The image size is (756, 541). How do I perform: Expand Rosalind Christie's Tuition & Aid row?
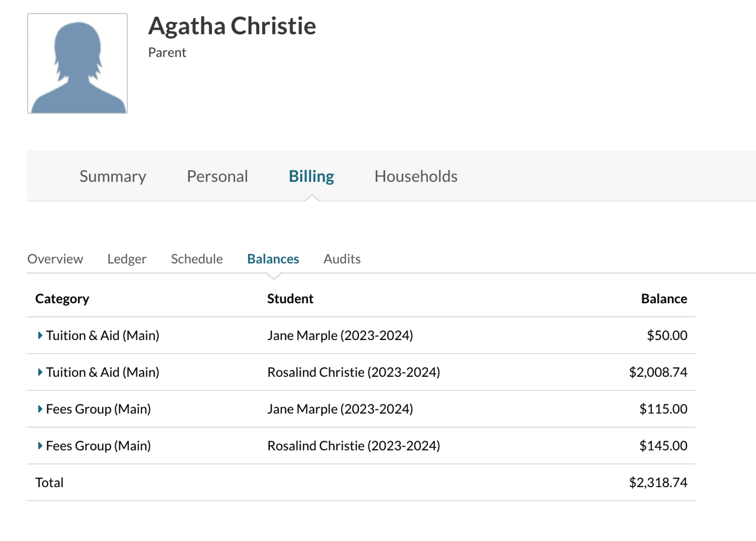coord(40,372)
